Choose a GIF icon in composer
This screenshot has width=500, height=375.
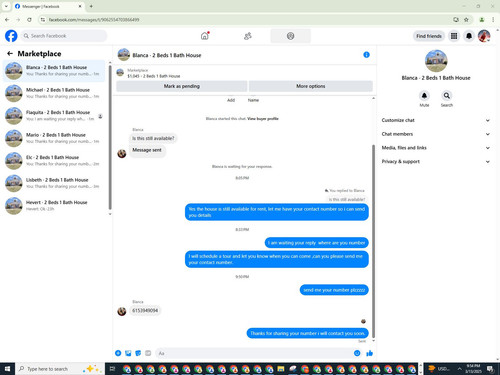tap(148, 353)
